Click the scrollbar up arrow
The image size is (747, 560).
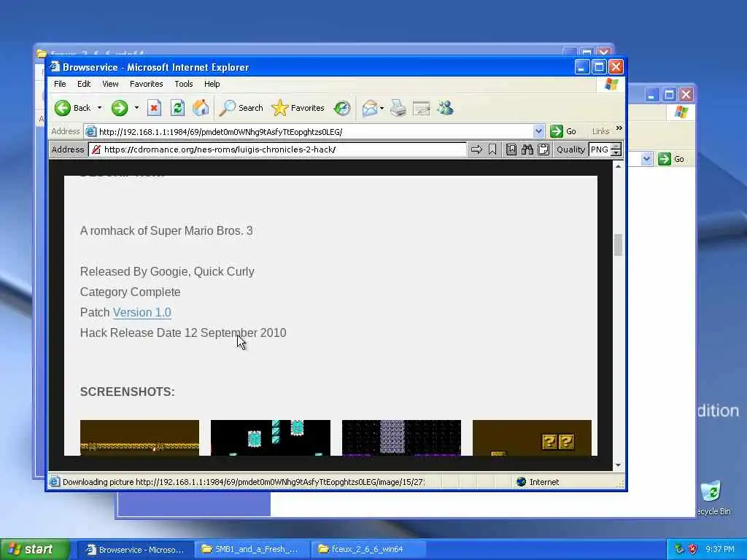(618, 166)
